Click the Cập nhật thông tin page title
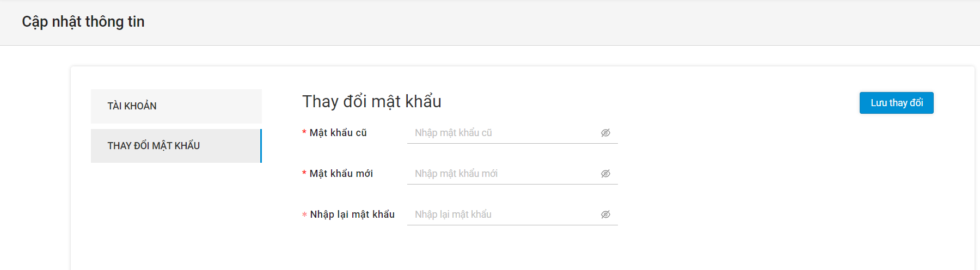The image size is (980, 270). [x=83, y=22]
